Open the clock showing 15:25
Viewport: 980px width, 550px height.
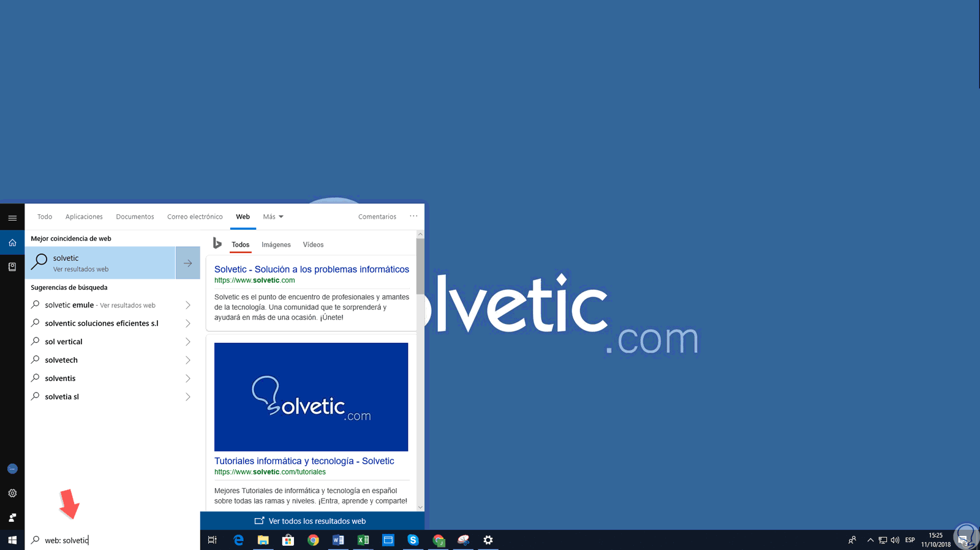coord(936,540)
